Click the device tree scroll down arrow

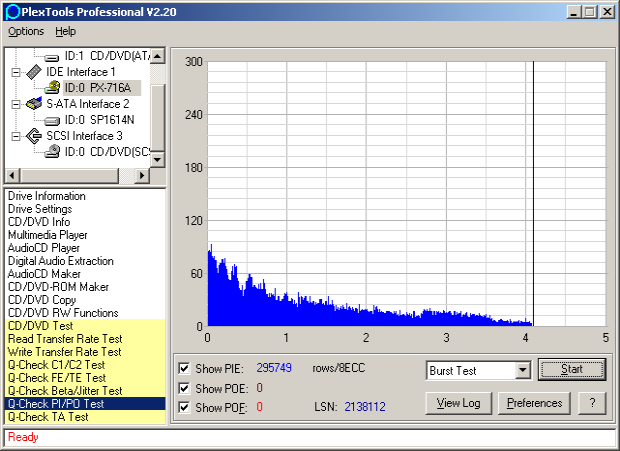(x=158, y=160)
